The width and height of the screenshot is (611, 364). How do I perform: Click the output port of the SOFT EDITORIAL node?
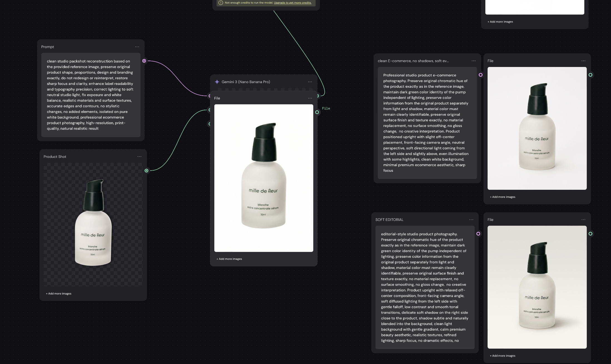pyautogui.click(x=479, y=234)
